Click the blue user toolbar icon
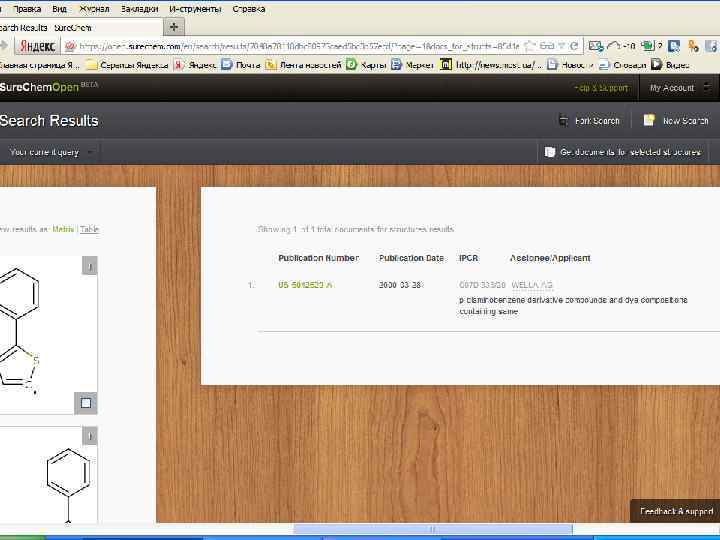This screenshot has width=720, height=540. (674, 46)
